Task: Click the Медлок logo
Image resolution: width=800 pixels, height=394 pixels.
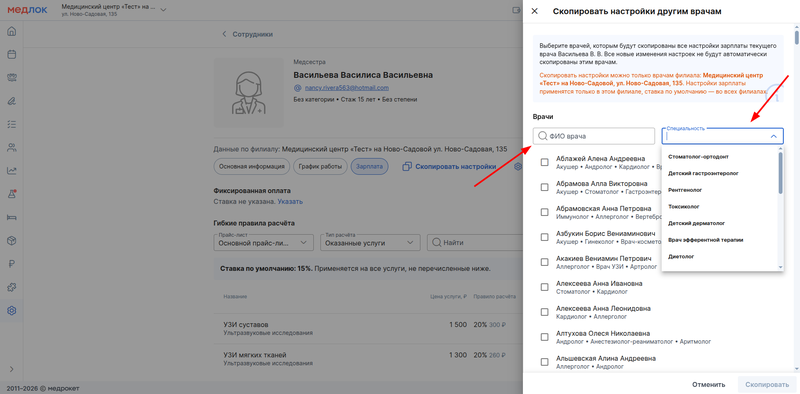Action: tap(27, 10)
